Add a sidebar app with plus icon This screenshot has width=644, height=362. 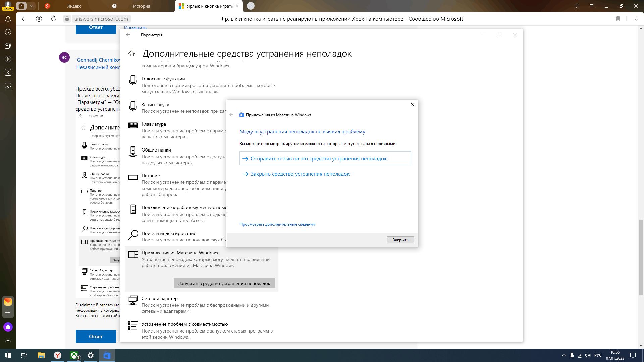pyautogui.click(x=8, y=313)
